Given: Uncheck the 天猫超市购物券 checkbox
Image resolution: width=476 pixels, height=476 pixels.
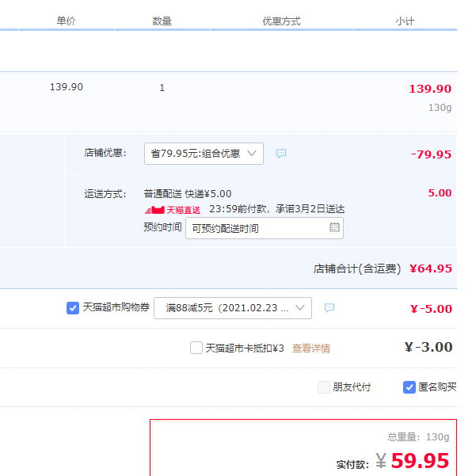Looking at the screenshot, I should coord(73,308).
